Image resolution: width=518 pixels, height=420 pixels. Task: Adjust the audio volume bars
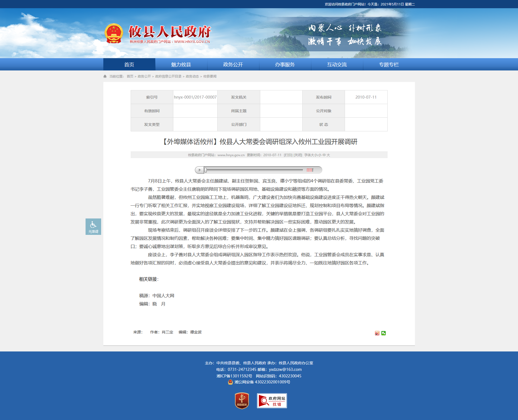[310, 170]
